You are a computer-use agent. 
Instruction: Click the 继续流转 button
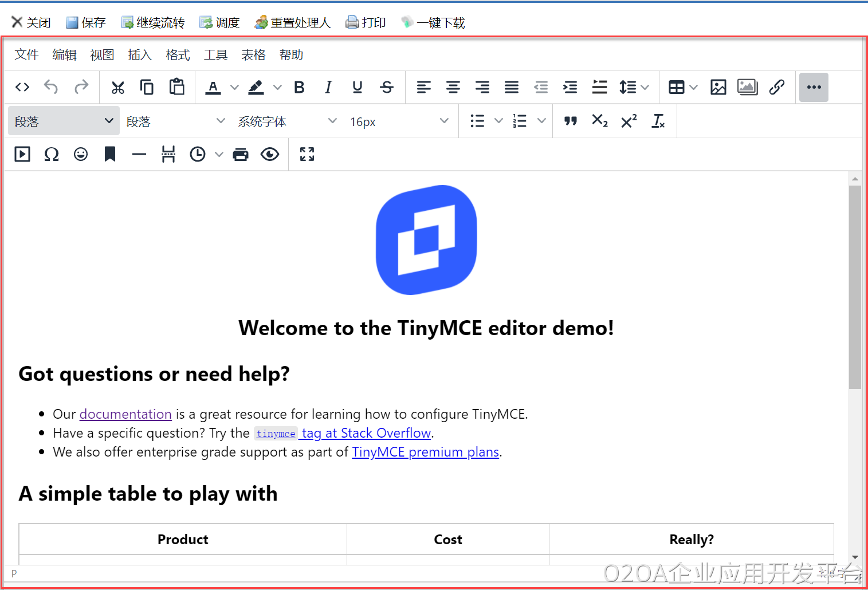pos(153,23)
